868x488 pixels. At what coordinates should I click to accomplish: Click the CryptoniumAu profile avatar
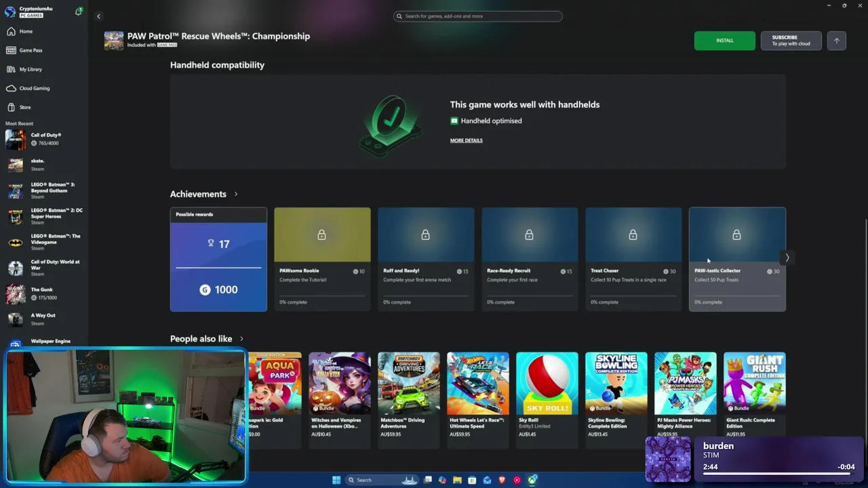click(x=10, y=12)
